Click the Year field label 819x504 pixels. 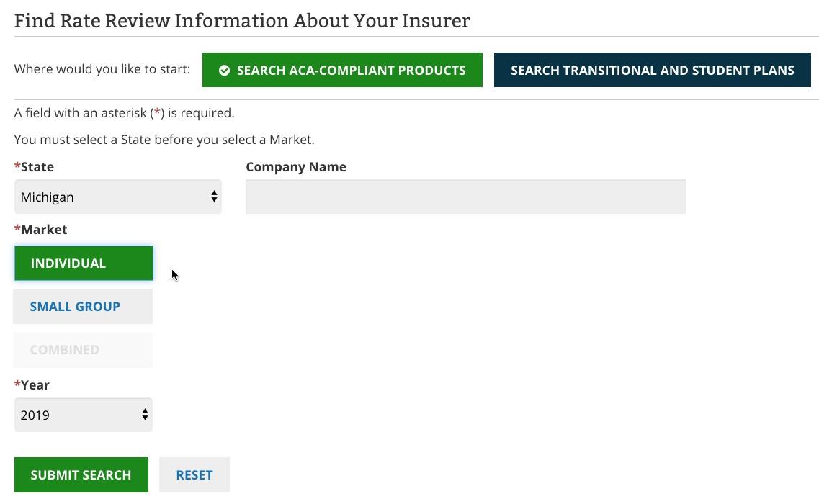35,385
